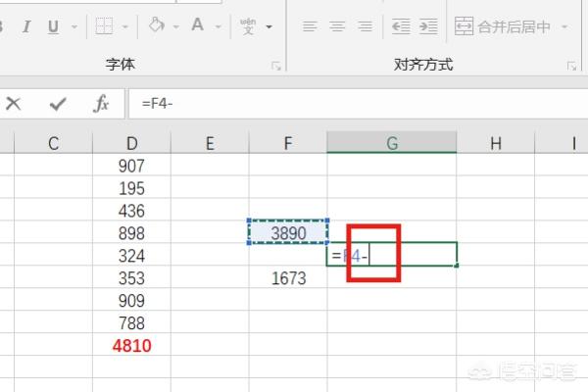Apply fill color bucket

tap(157, 25)
